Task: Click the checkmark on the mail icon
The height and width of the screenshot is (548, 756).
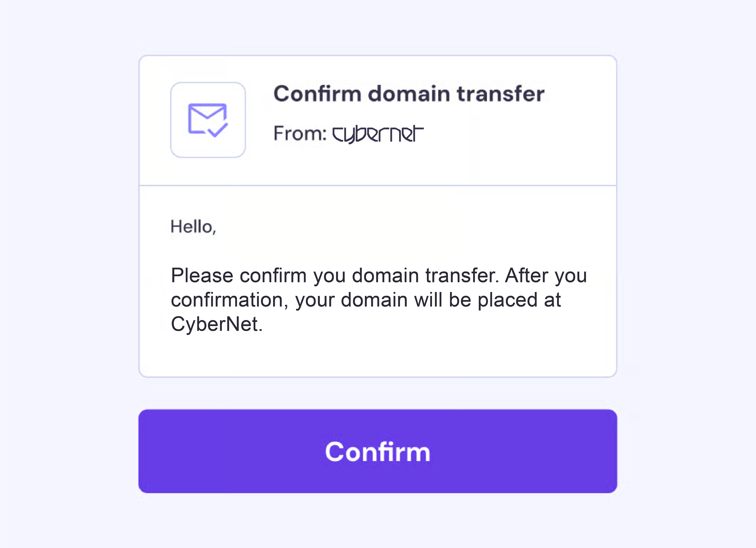Action: point(218,131)
